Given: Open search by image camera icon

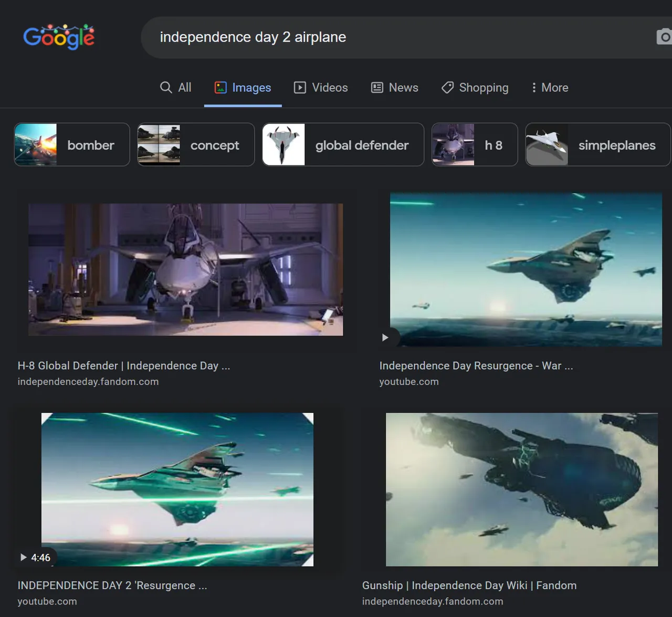Looking at the screenshot, I should [664, 37].
